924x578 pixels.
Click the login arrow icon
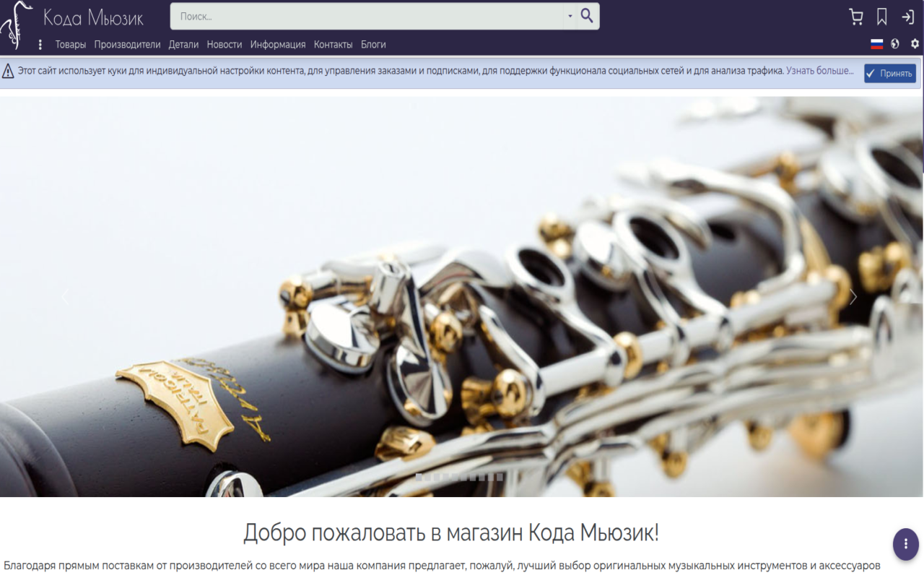click(907, 17)
